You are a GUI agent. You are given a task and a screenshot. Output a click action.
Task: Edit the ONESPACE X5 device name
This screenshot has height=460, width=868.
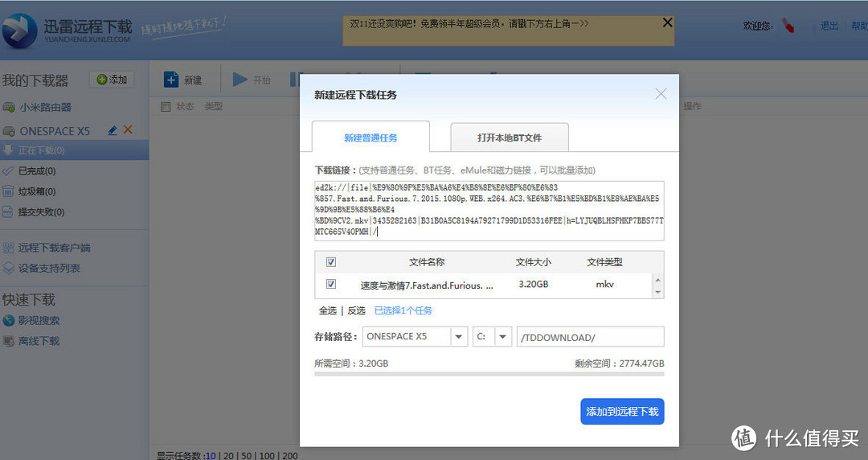tap(113, 130)
